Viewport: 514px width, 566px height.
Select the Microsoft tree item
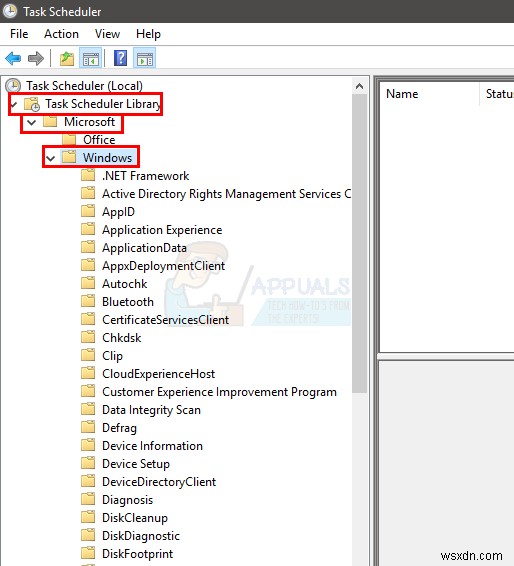click(x=90, y=122)
